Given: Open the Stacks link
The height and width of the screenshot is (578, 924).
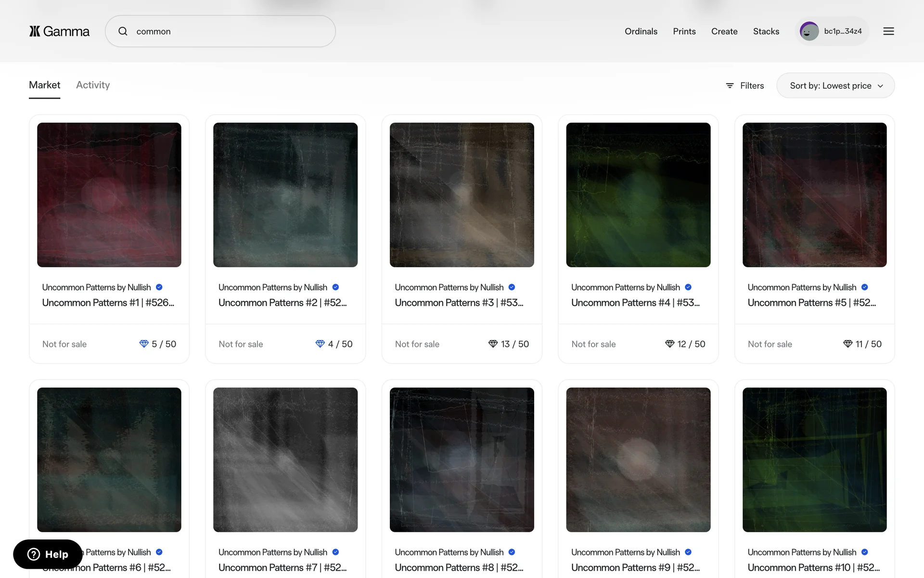Looking at the screenshot, I should [766, 31].
